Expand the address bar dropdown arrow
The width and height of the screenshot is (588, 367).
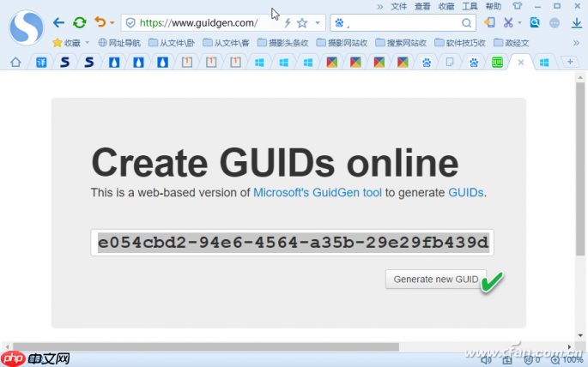318,22
